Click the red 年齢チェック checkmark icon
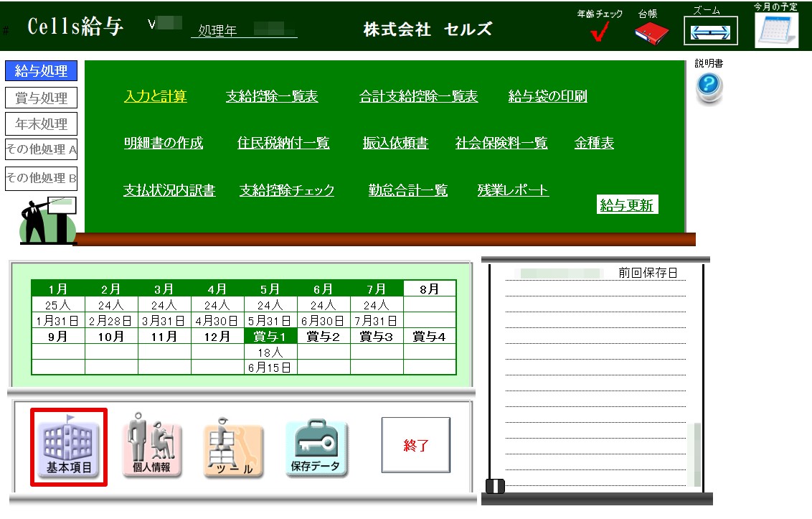The image size is (812, 519). click(600, 31)
